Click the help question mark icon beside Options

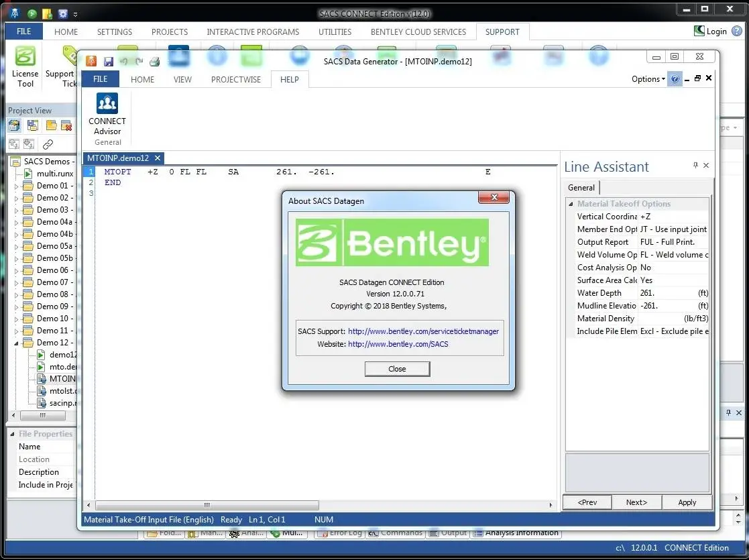[x=675, y=79]
